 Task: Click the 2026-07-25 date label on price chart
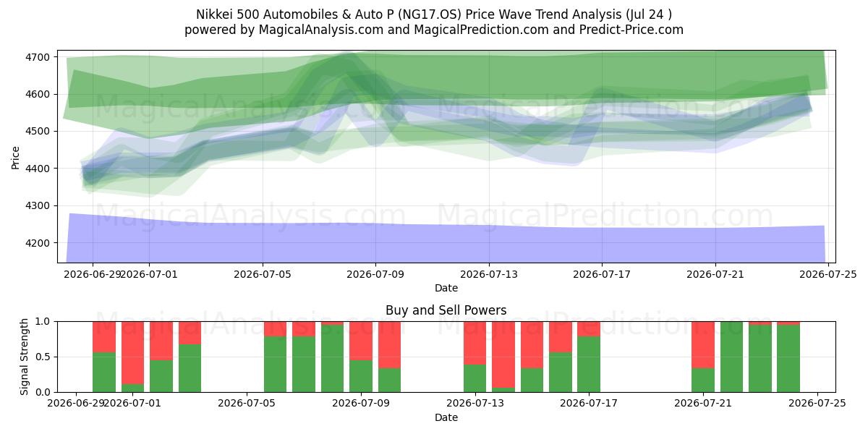click(x=828, y=274)
